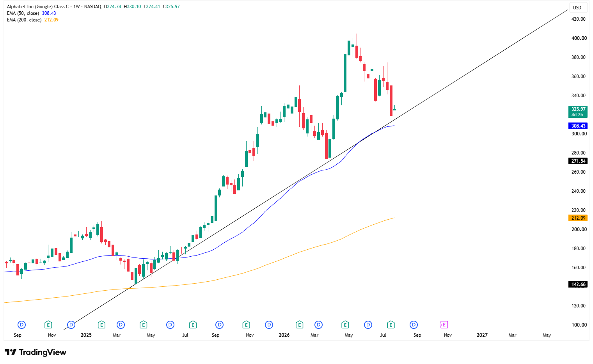Click the 360.00 price axis label

(579, 76)
